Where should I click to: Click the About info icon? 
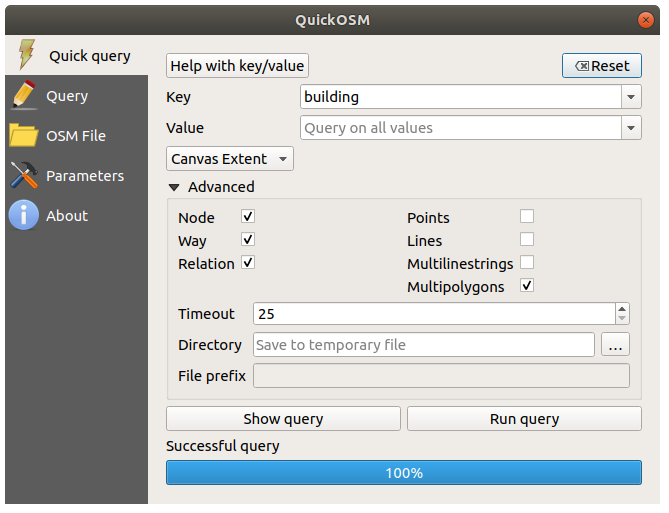[x=24, y=216]
